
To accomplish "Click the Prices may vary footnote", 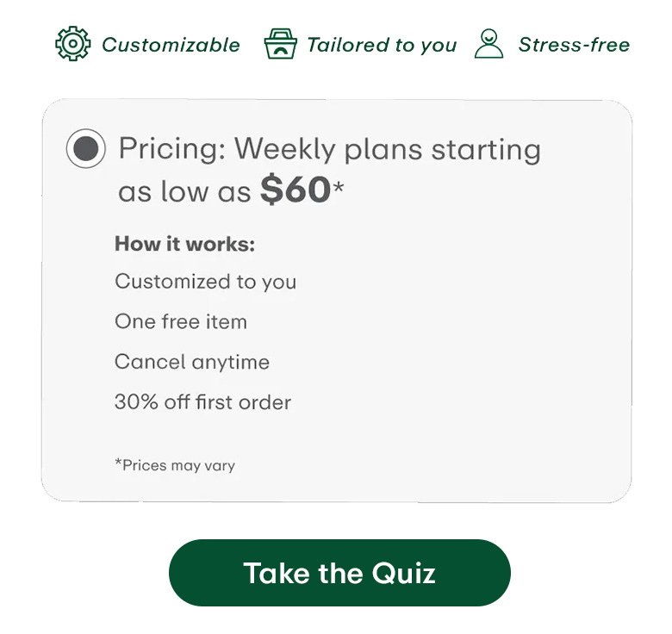I will (175, 465).
